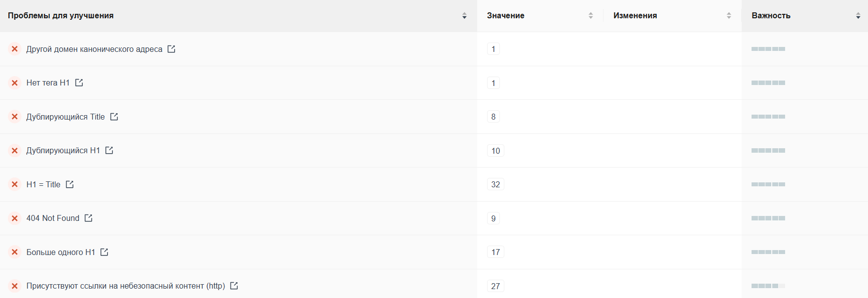Screen dimensions: 868x298
Task: Click value badge '27' for insecure content row
Action: (x=495, y=286)
